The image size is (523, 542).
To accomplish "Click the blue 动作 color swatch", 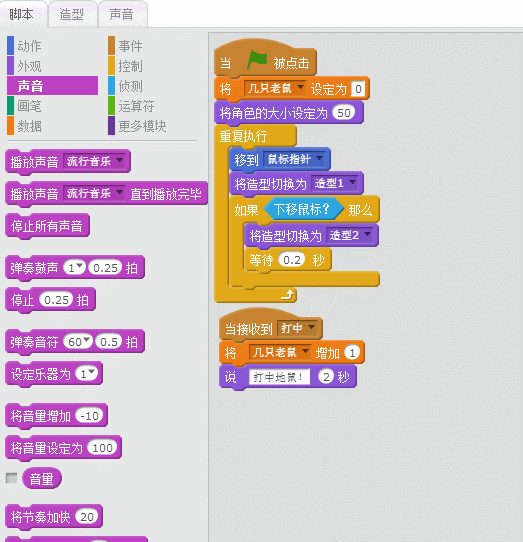I will [x=10, y=46].
